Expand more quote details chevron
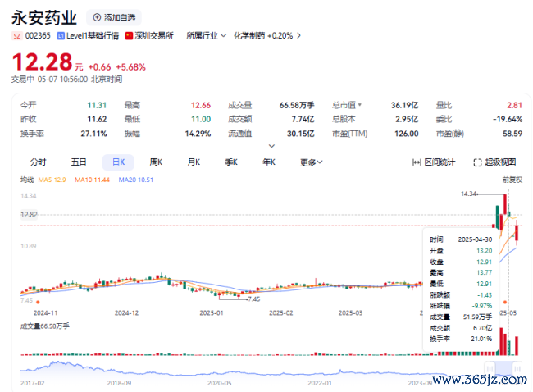The height and width of the screenshot is (392, 533). click(x=271, y=146)
